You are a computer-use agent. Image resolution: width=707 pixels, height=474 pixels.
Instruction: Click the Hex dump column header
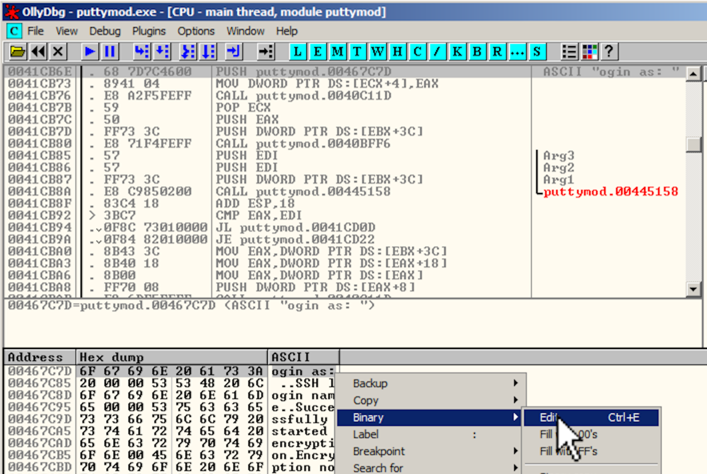(x=172, y=357)
